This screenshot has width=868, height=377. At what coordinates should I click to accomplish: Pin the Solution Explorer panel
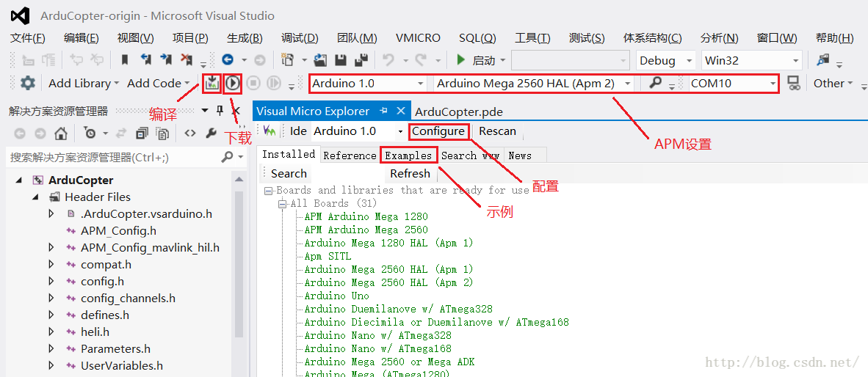pyautogui.click(x=220, y=110)
